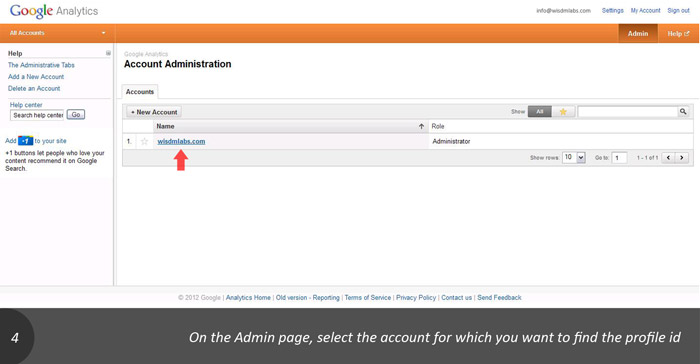Show All accounts filter button

(540, 112)
